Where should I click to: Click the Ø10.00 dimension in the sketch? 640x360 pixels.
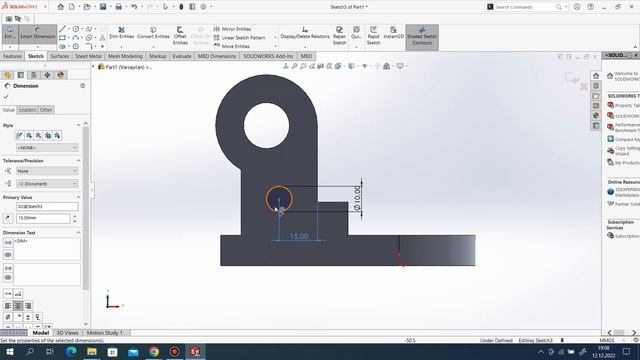357,198
